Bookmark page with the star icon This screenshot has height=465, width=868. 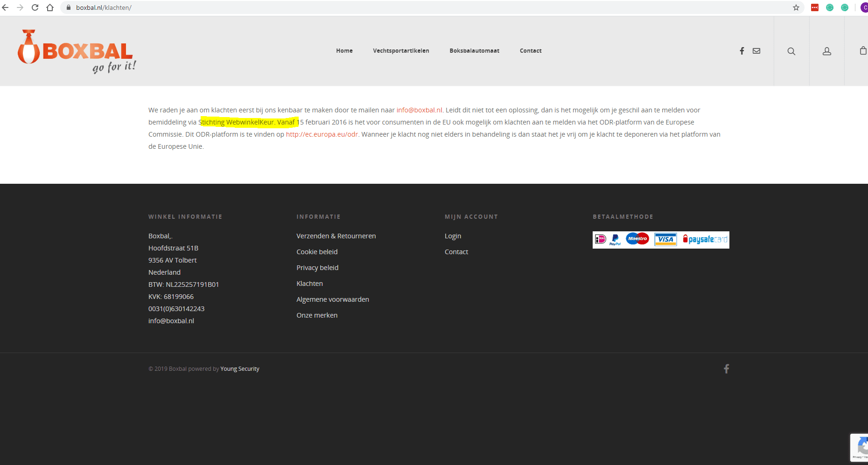click(x=796, y=7)
